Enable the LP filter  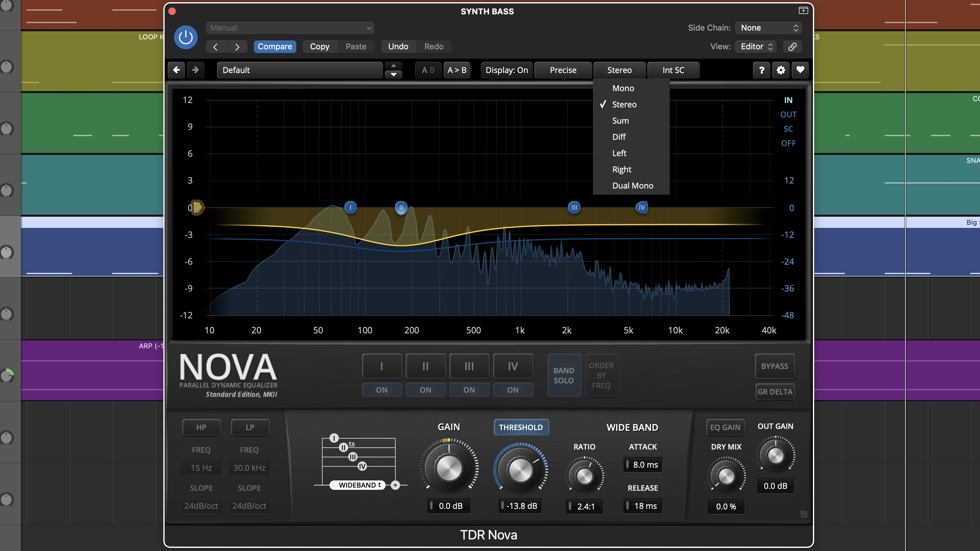click(250, 427)
